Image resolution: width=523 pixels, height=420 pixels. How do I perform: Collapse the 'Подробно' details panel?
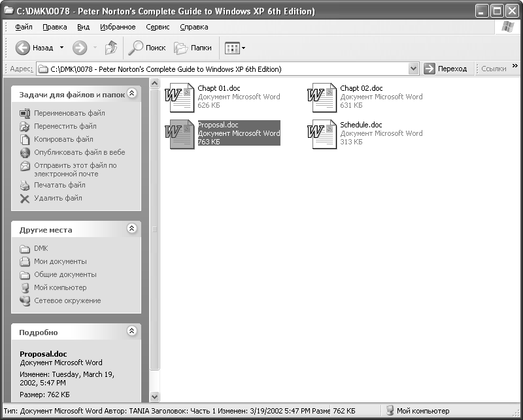click(131, 332)
